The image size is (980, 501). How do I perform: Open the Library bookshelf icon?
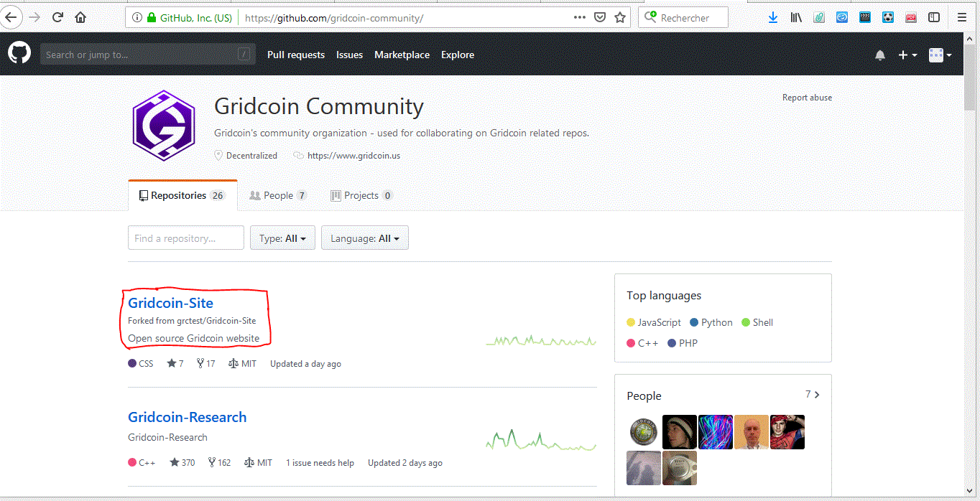796,18
